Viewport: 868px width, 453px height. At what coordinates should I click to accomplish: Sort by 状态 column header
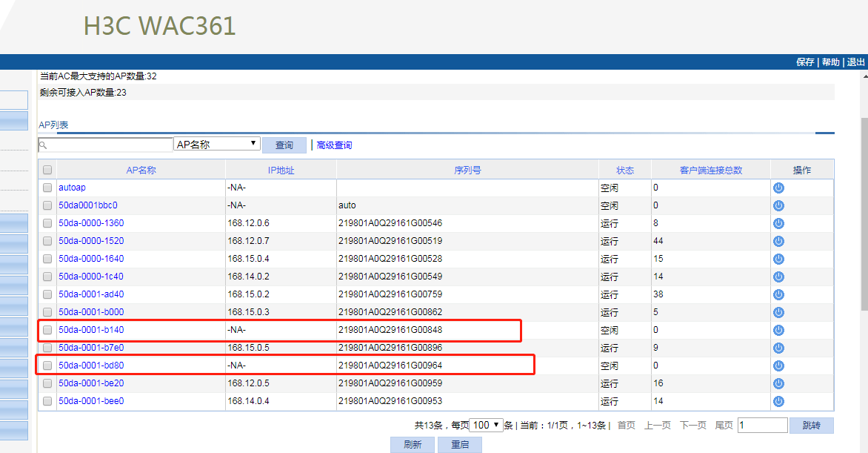point(625,171)
